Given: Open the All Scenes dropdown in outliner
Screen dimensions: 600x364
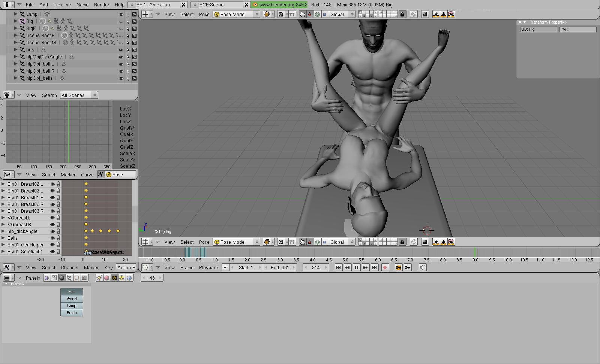Looking at the screenshot, I should pyautogui.click(x=79, y=95).
